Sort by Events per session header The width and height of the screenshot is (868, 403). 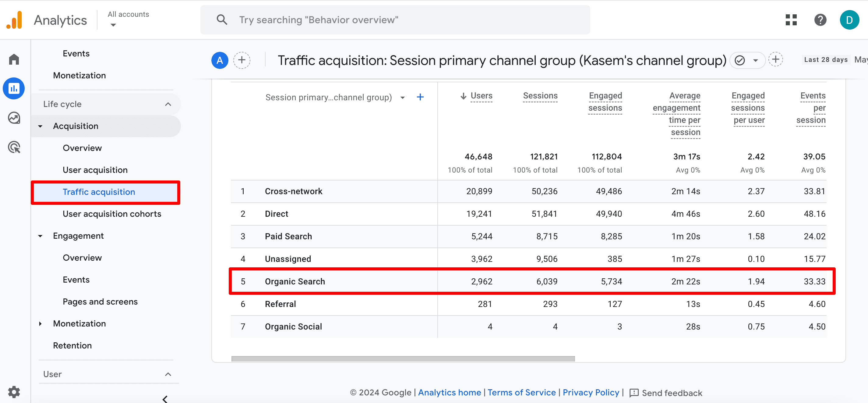pyautogui.click(x=811, y=108)
